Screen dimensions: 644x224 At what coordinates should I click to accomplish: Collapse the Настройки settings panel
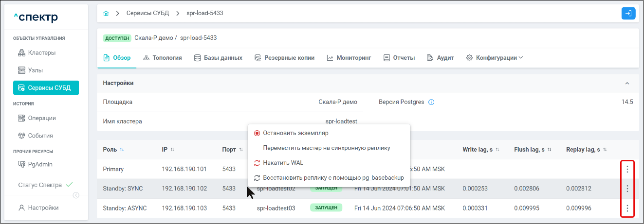627,84
